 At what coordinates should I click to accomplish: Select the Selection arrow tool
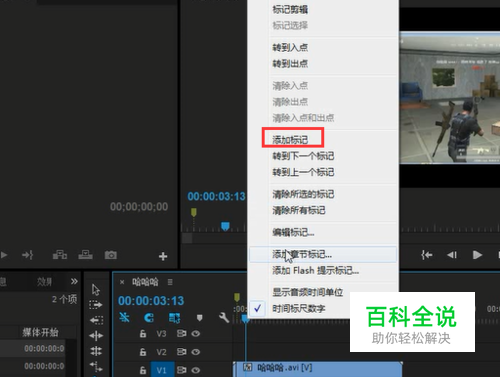click(x=96, y=290)
